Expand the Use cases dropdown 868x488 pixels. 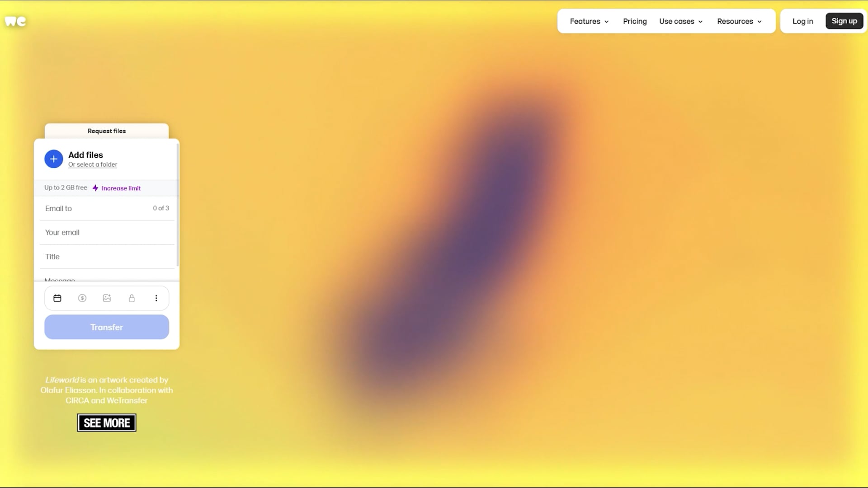coord(681,21)
